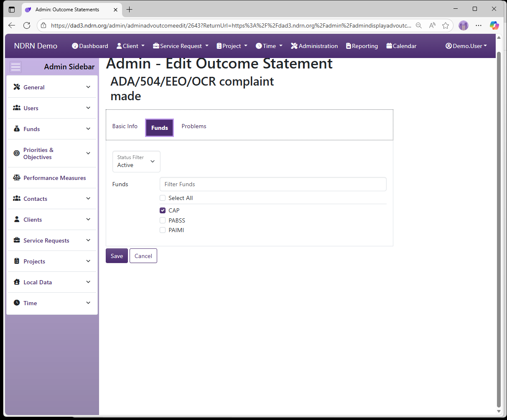This screenshot has height=420, width=507.
Task: Expand the Funds sidebar section chevron
Action: coord(88,129)
